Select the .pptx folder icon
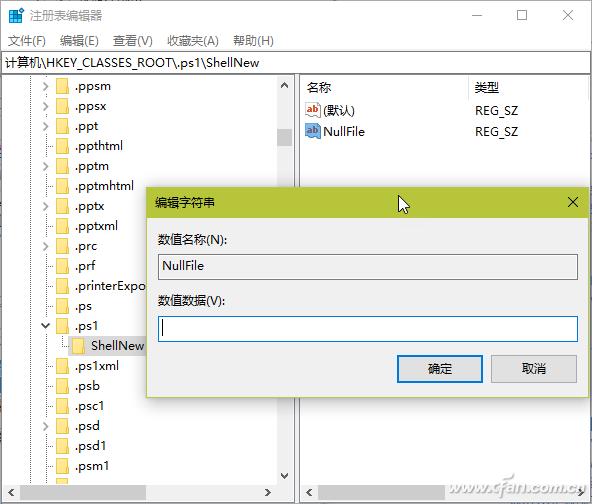592x504 pixels. click(x=62, y=206)
